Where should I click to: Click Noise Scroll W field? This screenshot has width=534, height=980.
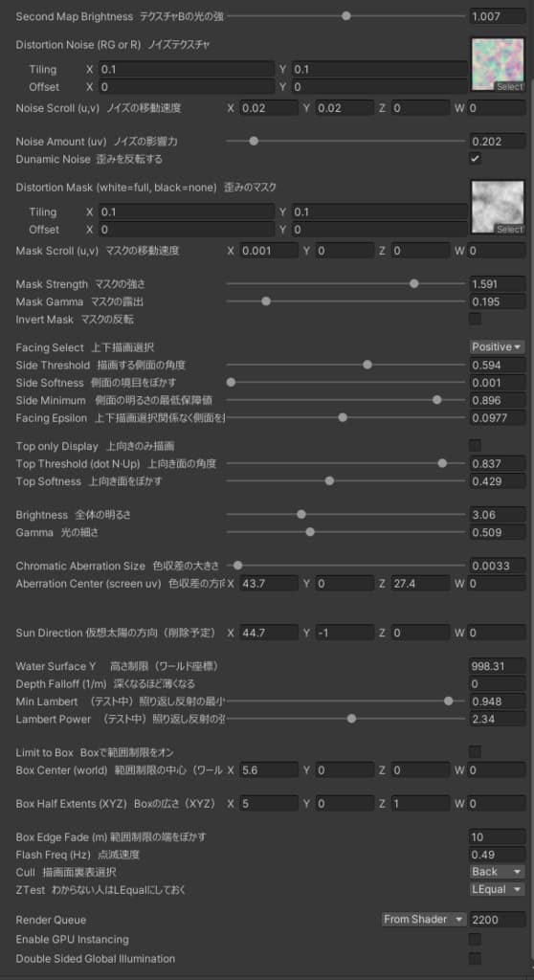pos(496,108)
